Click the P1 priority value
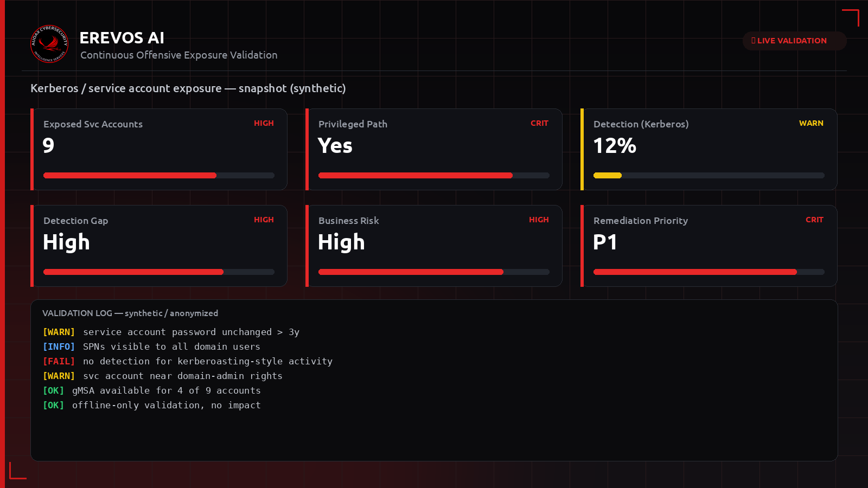Viewport: 868px width, 488px height. (605, 242)
